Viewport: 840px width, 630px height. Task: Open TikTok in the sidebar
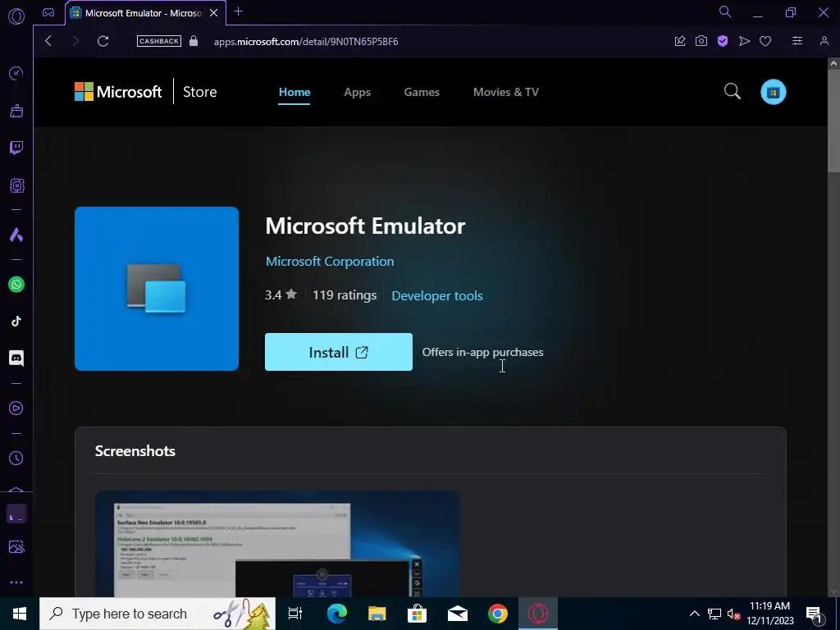click(16, 321)
